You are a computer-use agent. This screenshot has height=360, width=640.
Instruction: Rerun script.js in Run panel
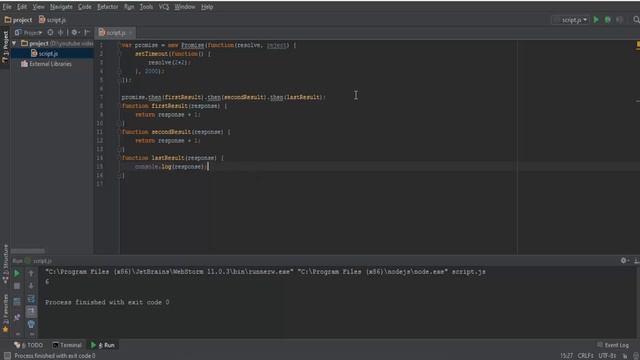coord(17,273)
